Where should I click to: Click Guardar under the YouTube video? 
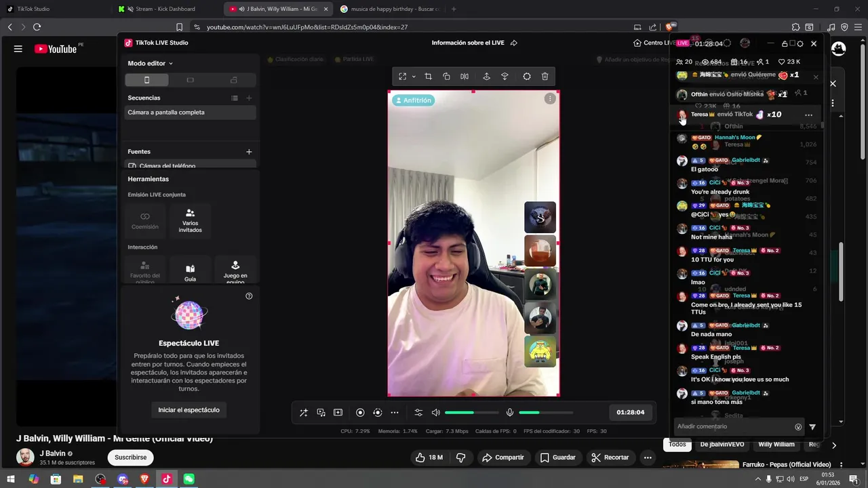558,457
